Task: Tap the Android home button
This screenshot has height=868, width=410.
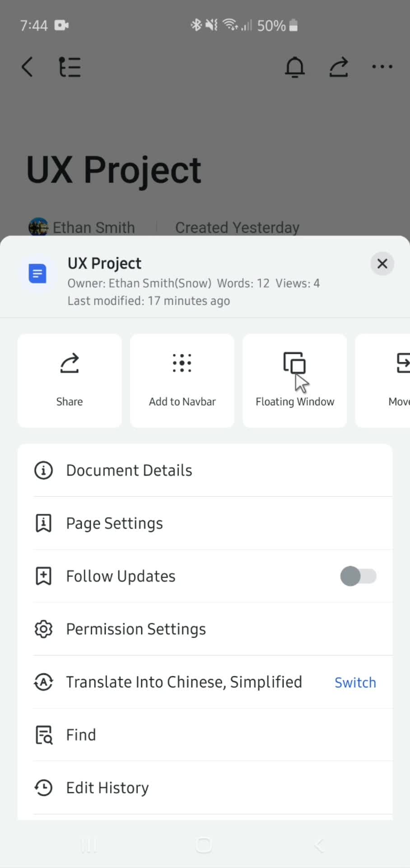Action: (x=204, y=845)
